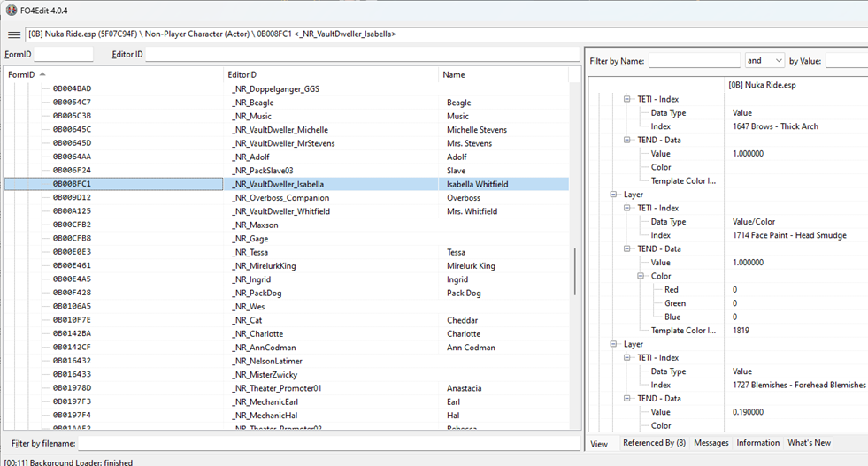
Task: Select the _NR_Cat record row
Action: pyautogui.click(x=286, y=320)
